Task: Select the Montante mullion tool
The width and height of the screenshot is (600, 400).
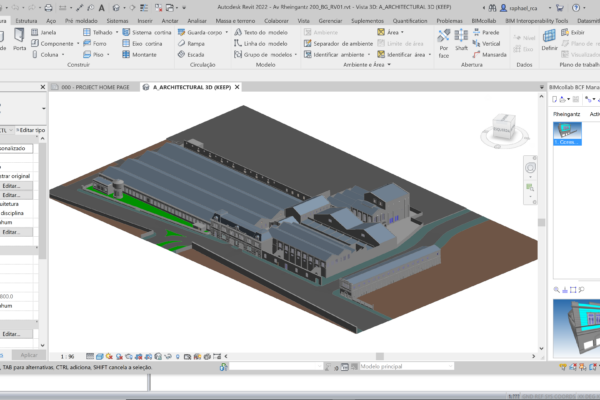Action: tap(139, 55)
